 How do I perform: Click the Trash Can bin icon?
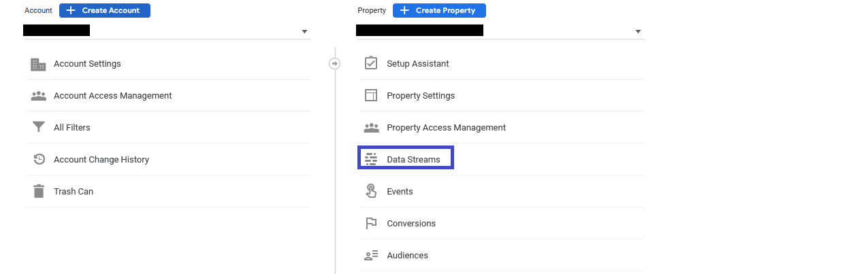(39, 192)
